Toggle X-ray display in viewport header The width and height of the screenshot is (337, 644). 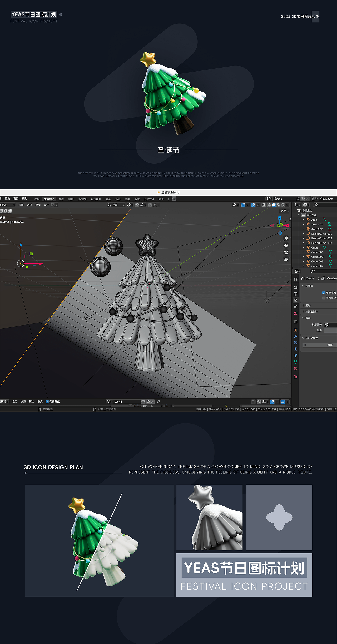click(x=264, y=205)
